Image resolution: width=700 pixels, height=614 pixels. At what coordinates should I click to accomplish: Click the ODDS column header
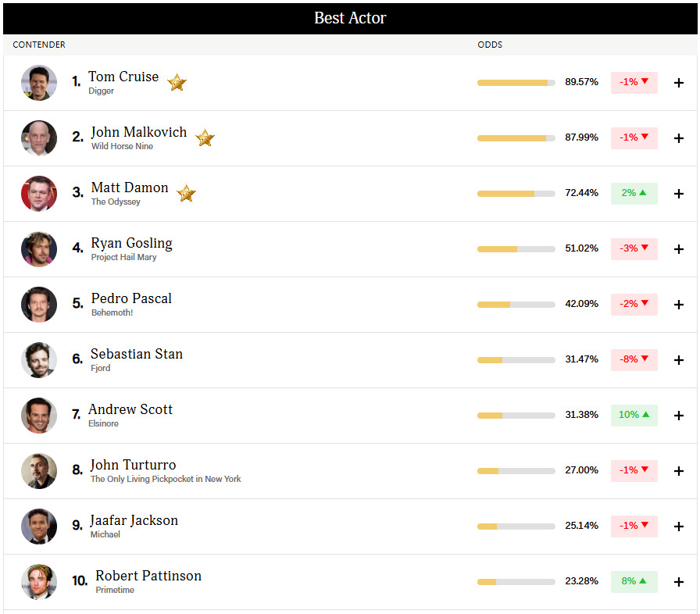[490, 45]
